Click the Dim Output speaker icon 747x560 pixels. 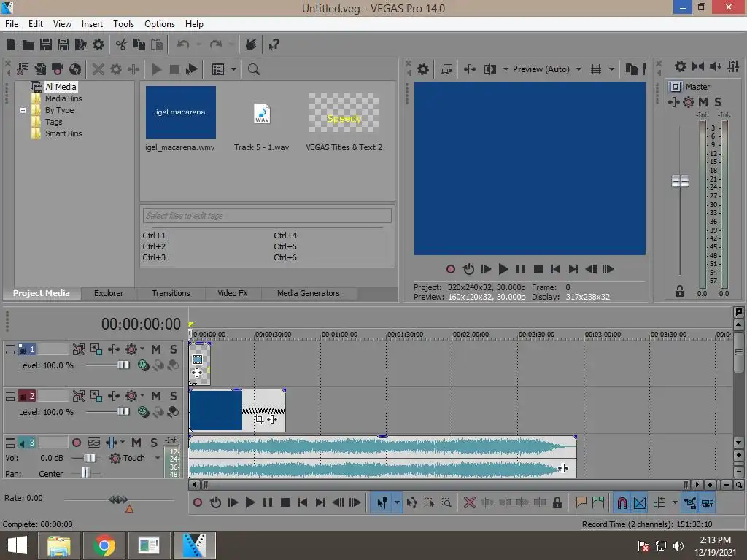pyautogui.click(x=715, y=66)
